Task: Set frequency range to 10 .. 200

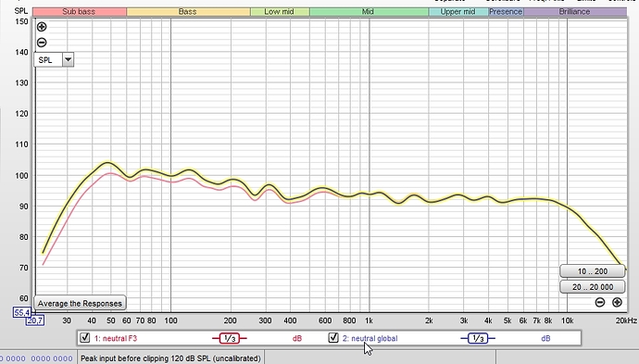Action: point(592,271)
